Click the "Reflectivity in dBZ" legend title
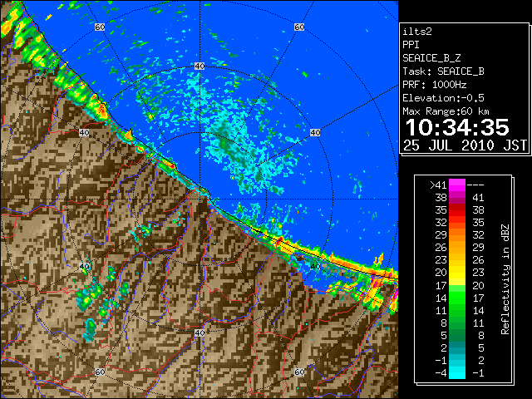 coord(505,279)
